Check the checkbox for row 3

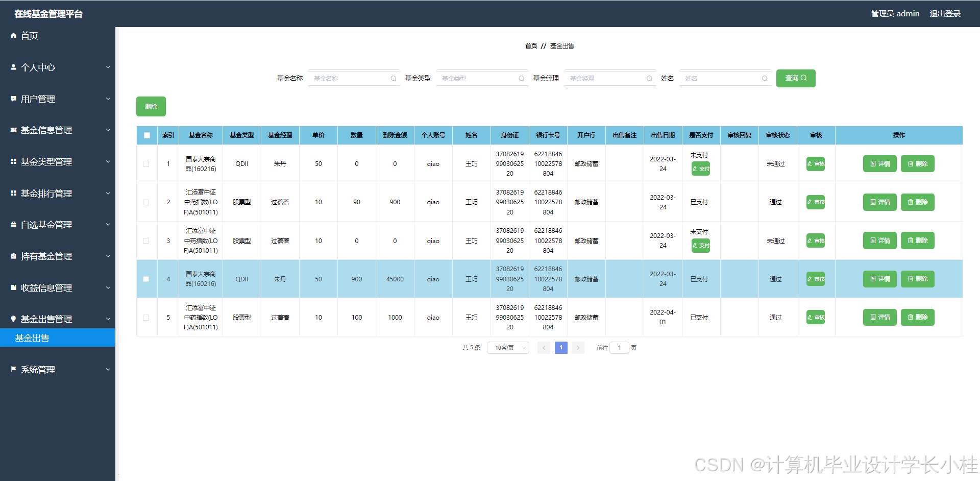point(146,240)
